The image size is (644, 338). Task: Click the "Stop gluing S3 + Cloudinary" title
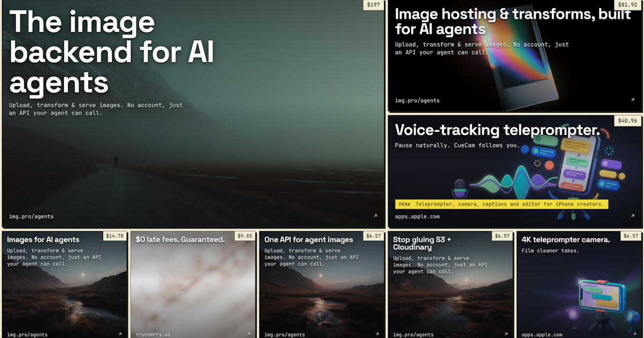tap(422, 244)
